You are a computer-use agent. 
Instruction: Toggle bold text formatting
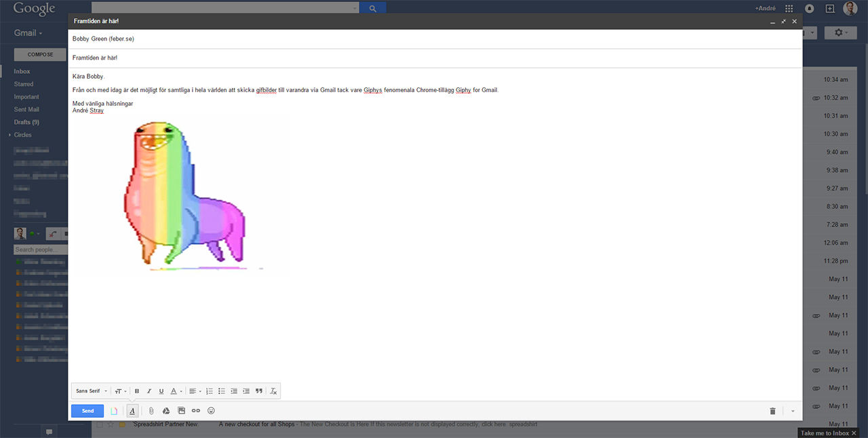137,391
